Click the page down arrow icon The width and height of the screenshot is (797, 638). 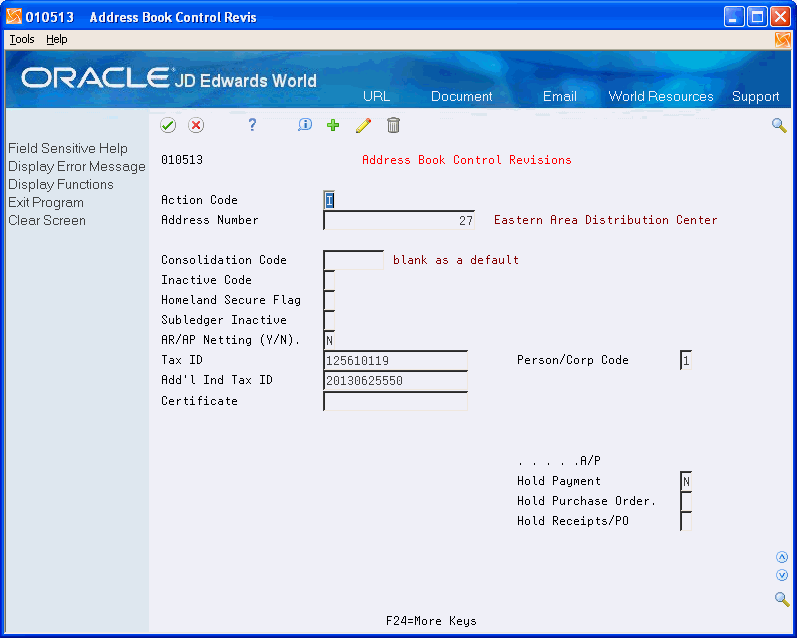click(x=782, y=575)
